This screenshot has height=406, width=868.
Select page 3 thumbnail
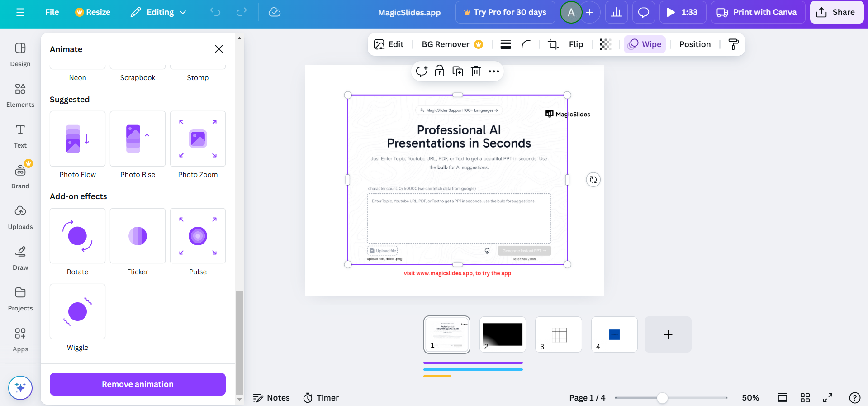pos(559,334)
